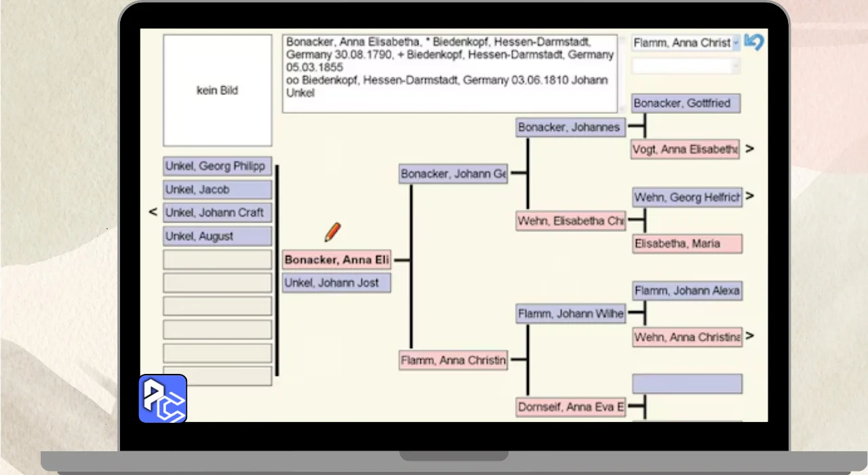Select child Unkel, Johann Craft
The height and width of the screenshot is (475, 868).
coord(218,212)
